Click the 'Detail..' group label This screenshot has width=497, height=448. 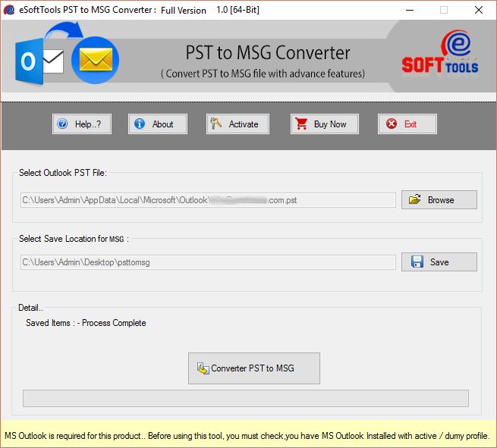tap(30, 308)
